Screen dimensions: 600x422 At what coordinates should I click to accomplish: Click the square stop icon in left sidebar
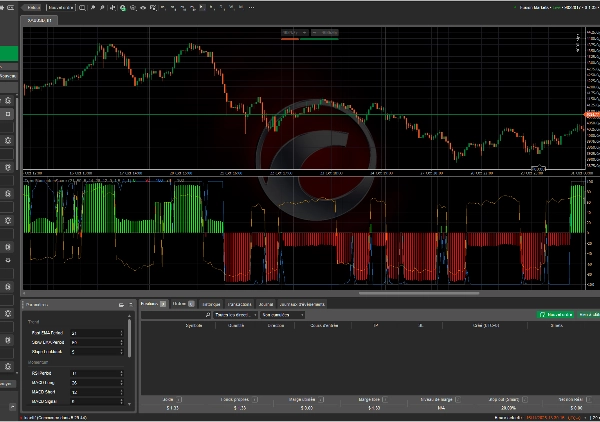click(x=7, y=114)
